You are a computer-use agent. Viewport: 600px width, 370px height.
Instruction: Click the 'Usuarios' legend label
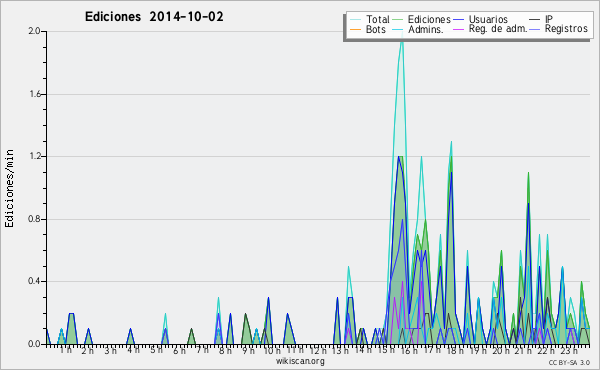pos(488,19)
